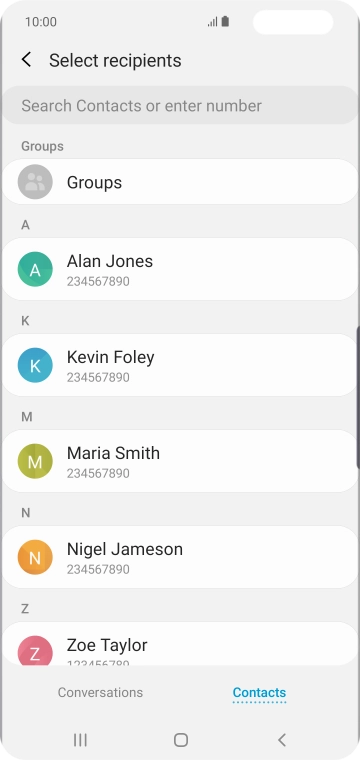Image resolution: width=360 pixels, height=760 pixels.
Task: Tap the system back navigation arrow
Action: pos(282,740)
